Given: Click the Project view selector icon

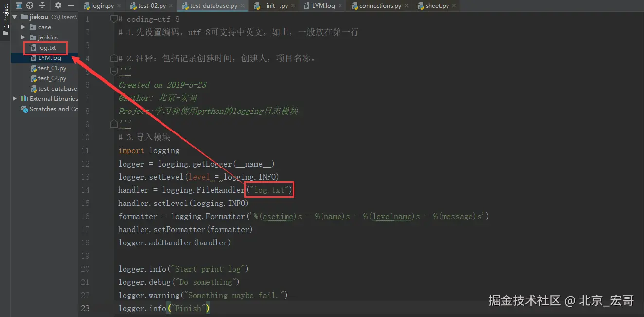Looking at the screenshot, I should tap(19, 5).
